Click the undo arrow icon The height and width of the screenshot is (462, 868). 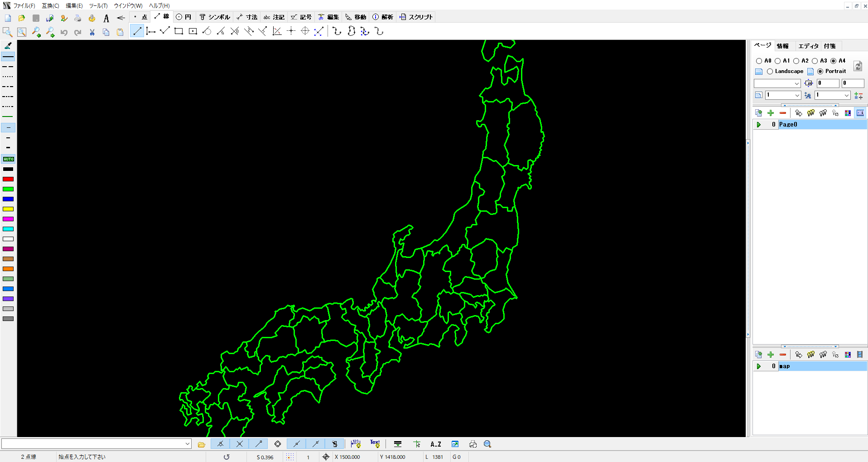pyautogui.click(x=63, y=32)
